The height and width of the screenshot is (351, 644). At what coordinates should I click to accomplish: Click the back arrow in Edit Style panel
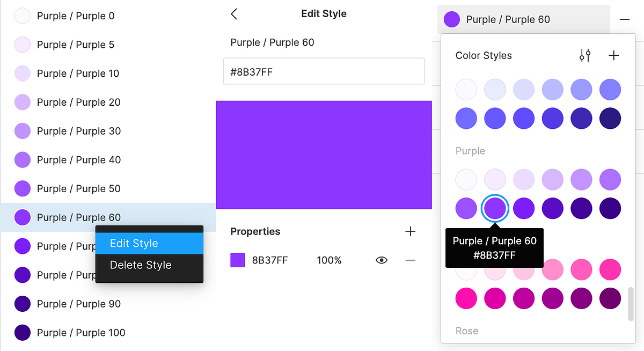click(233, 14)
